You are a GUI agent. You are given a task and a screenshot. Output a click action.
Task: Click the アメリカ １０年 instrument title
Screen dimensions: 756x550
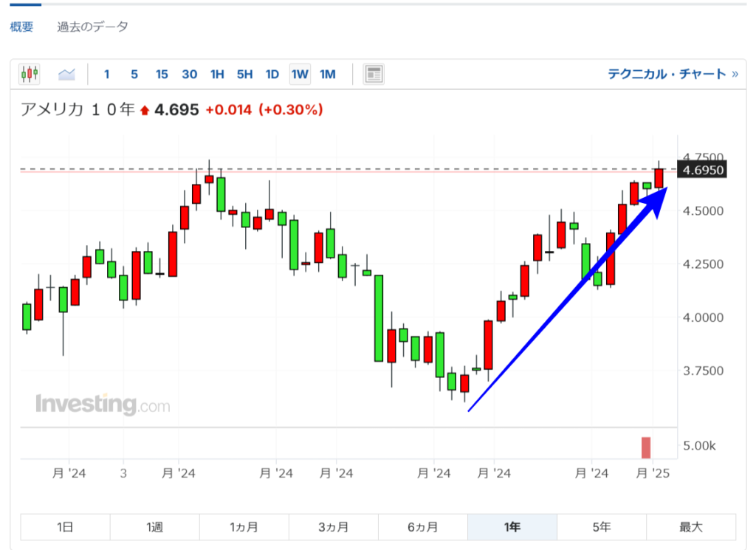tap(78, 109)
